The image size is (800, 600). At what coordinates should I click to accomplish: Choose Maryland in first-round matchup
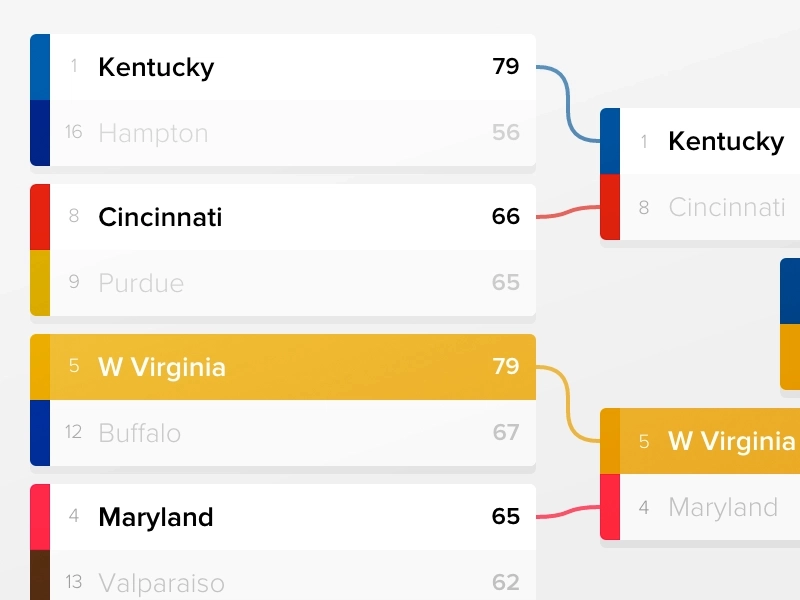tap(283, 517)
